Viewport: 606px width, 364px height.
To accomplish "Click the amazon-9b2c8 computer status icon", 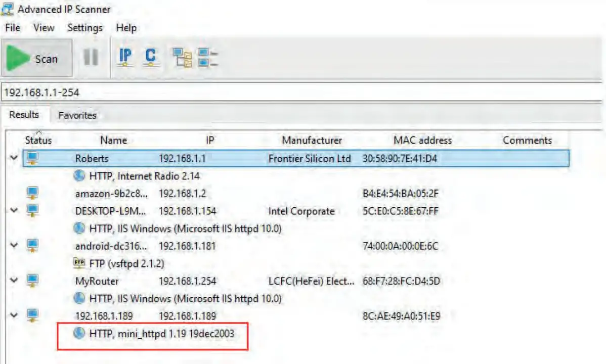I will click(32, 193).
